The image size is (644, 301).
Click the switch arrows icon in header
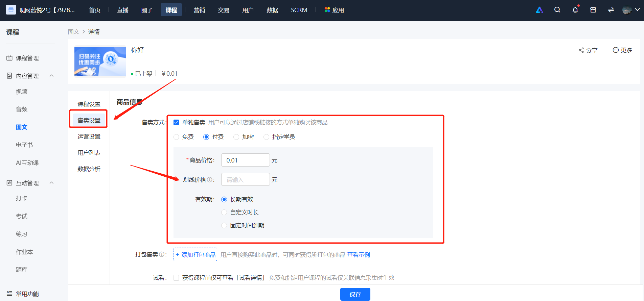point(611,10)
